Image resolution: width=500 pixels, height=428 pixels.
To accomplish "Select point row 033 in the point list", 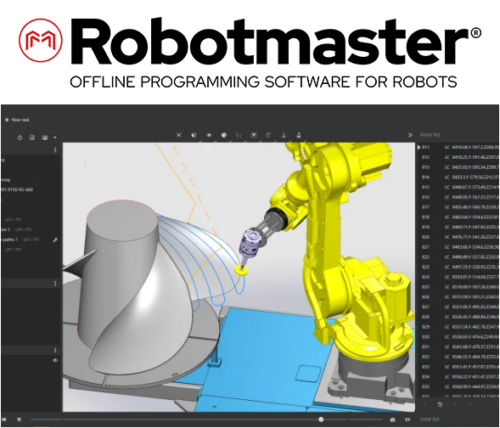I will click(459, 367).
